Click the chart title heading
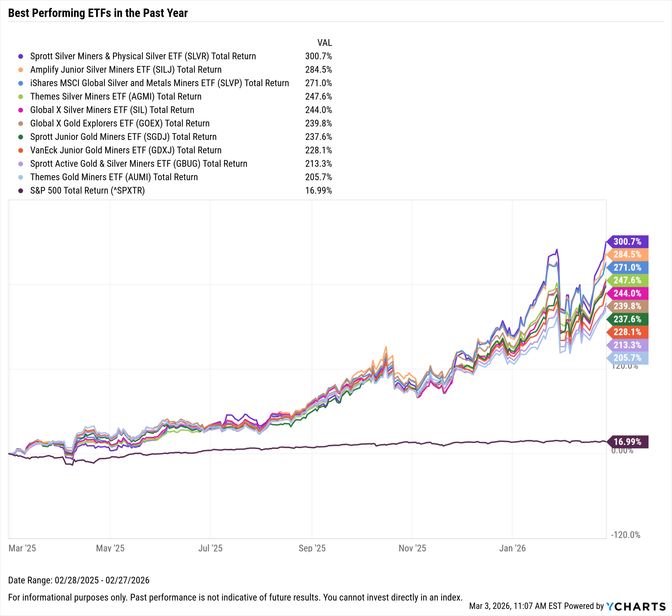This screenshot has width=672, height=616. tap(98, 13)
